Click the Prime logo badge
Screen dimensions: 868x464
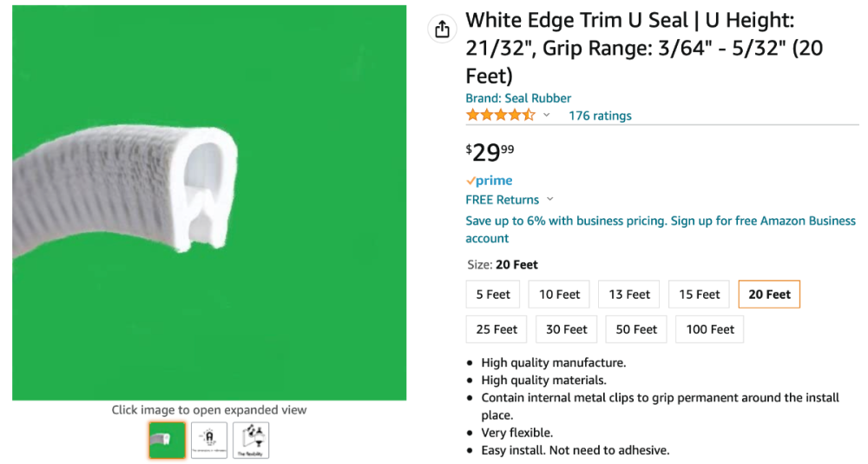click(490, 181)
